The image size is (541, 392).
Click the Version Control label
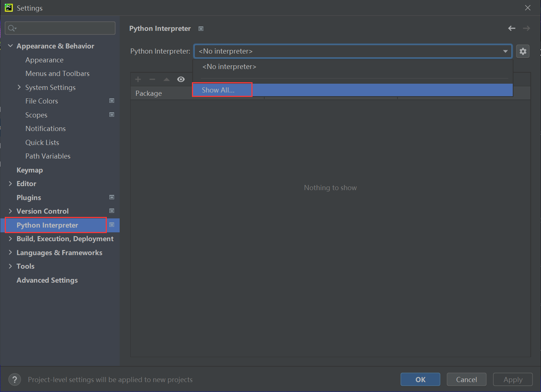43,211
